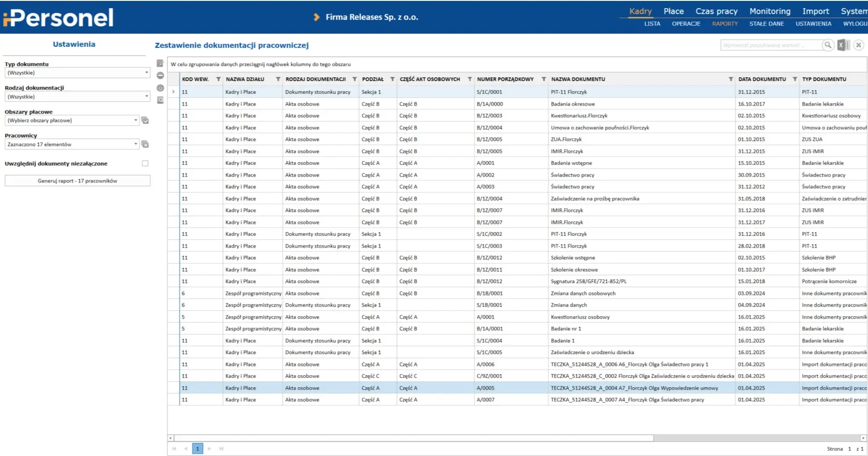Image resolution: width=868 pixels, height=456 pixels.
Task: Open the Pracownicy selection dropdown
Action: pos(136,144)
